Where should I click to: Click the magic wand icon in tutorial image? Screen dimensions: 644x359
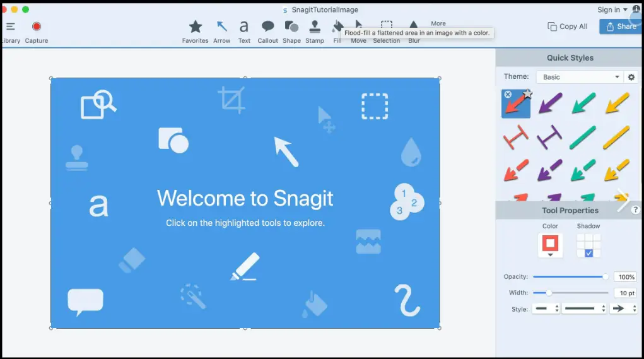[x=192, y=296]
